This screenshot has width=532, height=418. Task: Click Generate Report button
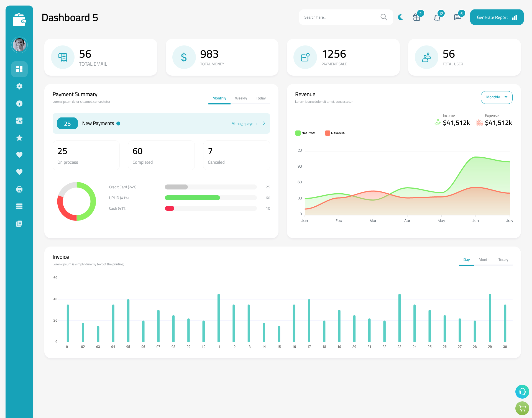tap(496, 17)
